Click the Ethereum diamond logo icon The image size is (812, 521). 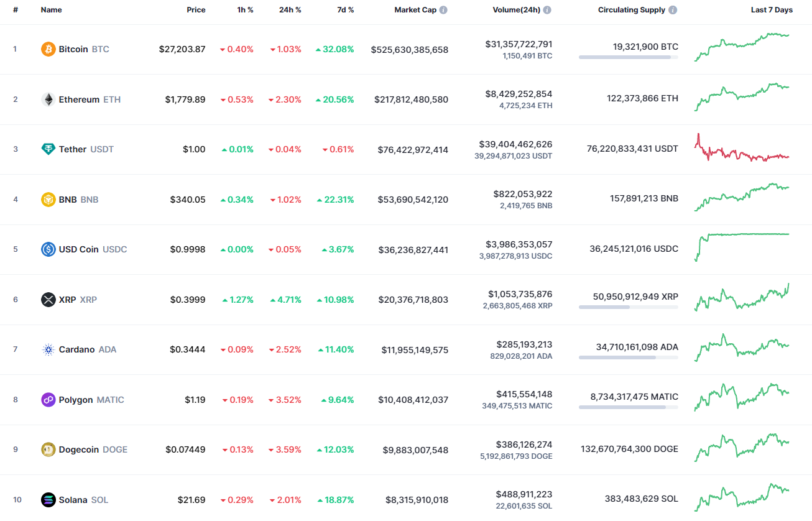(x=48, y=99)
